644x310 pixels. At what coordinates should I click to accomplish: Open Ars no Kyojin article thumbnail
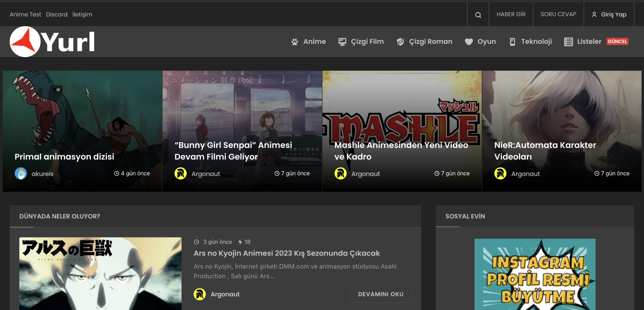(100, 274)
